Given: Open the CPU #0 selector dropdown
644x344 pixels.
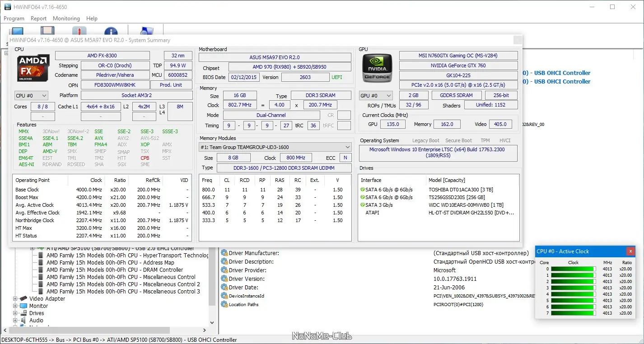Looking at the screenshot, I should click(x=31, y=96).
